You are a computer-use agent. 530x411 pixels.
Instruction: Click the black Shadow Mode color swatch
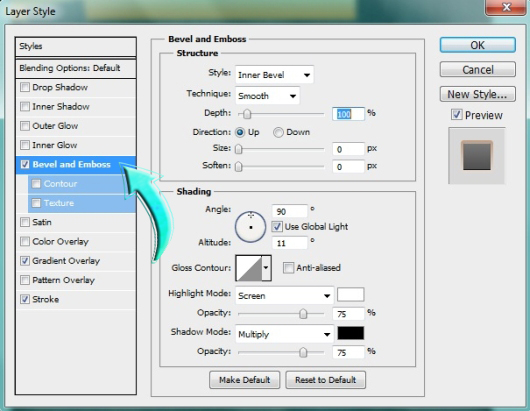pos(351,333)
